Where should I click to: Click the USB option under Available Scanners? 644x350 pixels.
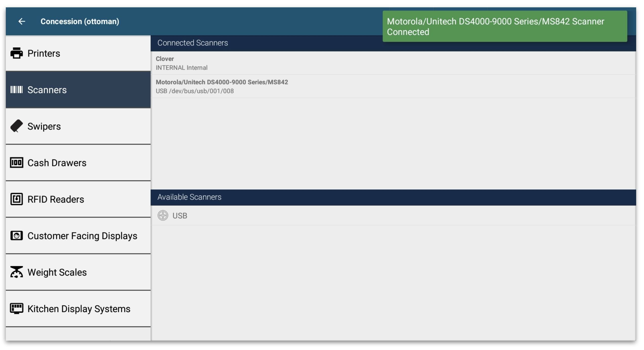click(x=179, y=215)
